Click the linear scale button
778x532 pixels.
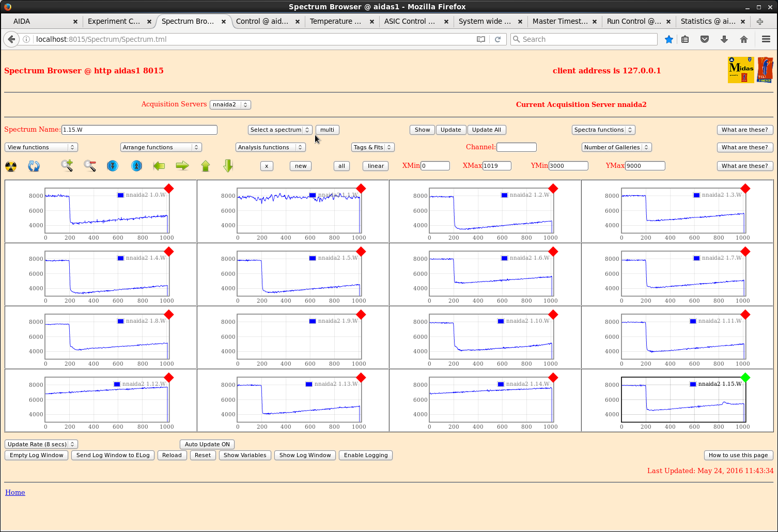376,166
